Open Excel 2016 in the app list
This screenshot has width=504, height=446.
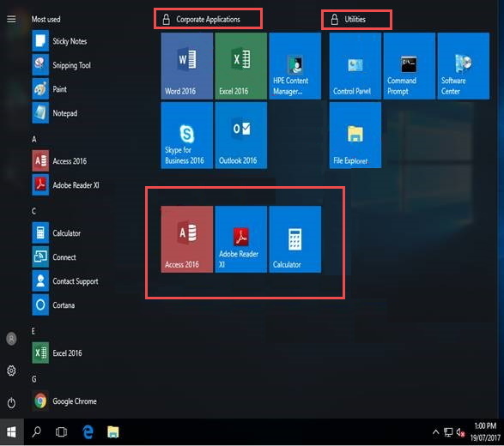click(58, 353)
